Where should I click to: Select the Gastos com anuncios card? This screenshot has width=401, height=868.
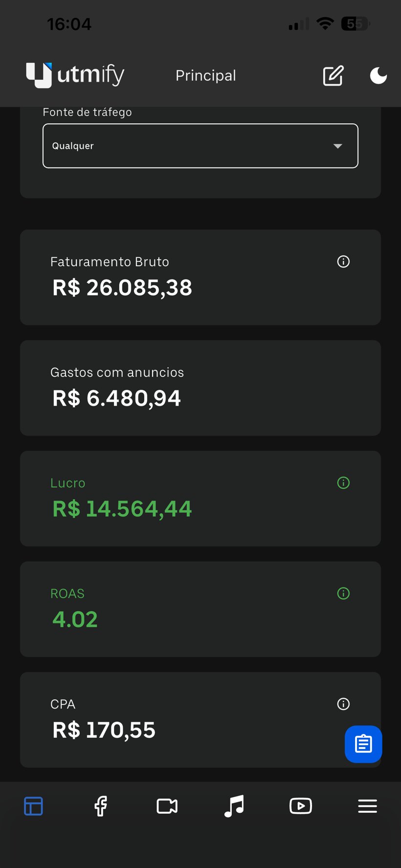coord(200,388)
